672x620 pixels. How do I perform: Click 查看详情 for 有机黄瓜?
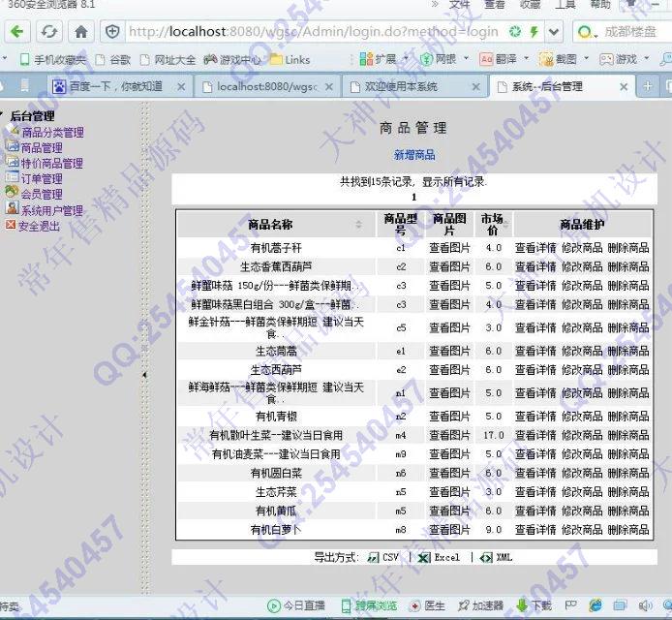pos(535,511)
